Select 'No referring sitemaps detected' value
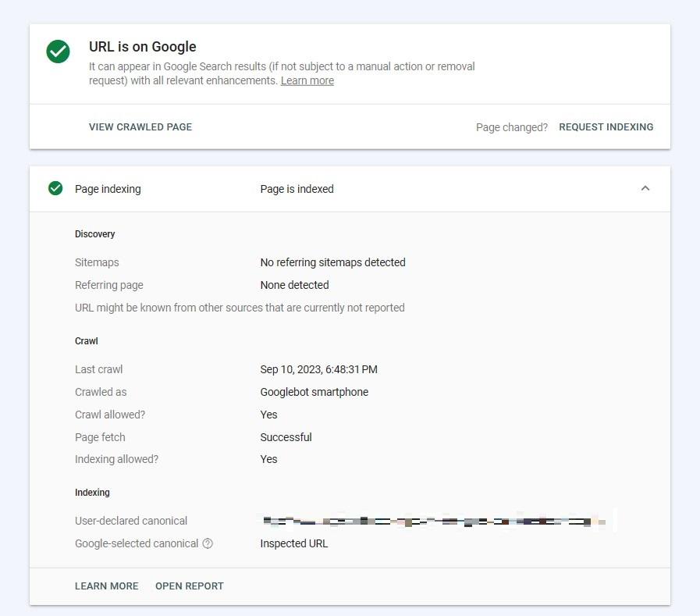Screen dimensions: 700x616 pos(332,262)
